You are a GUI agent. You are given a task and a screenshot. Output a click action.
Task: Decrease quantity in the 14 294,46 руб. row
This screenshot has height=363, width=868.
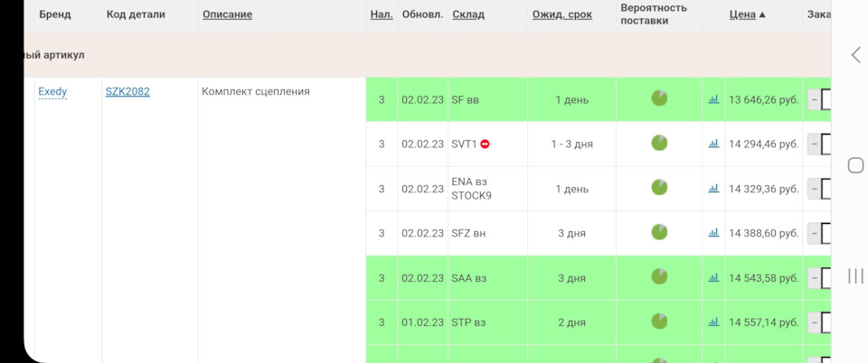tap(814, 144)
